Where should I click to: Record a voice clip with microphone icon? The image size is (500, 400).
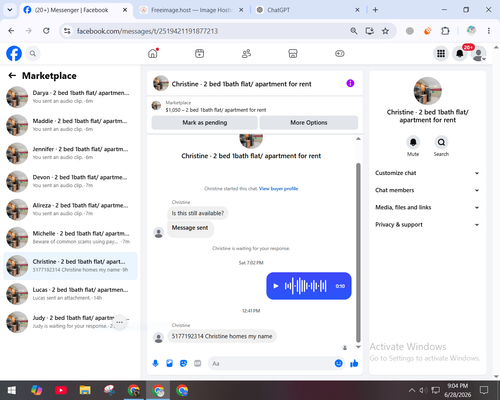coord(155,363)
